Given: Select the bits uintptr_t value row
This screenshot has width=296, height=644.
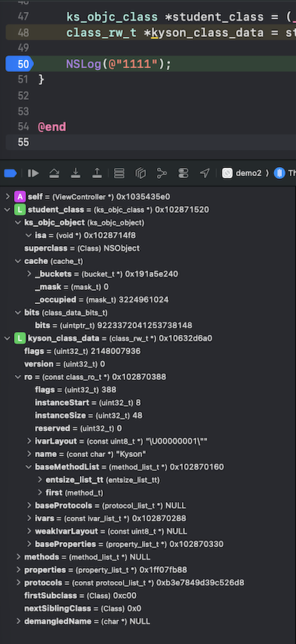Looking at the screenshot, I should (x=113, y=325).
